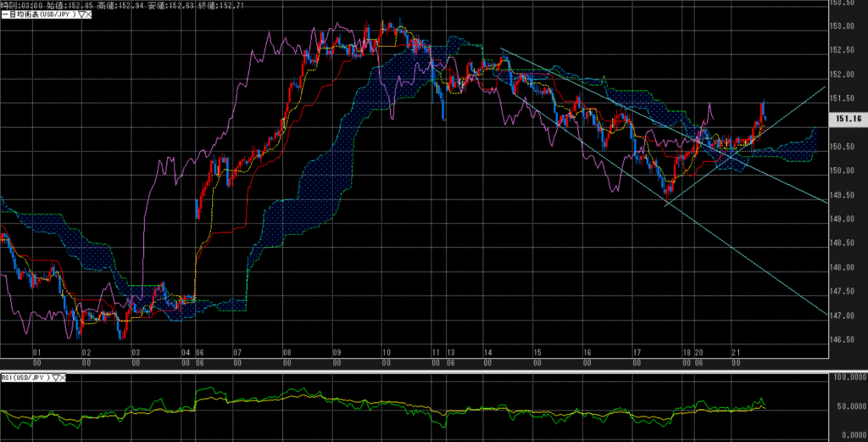Click the 147.00 level on price axis
Image resolution: width=868 pixels, height=442 pixels.
click(844, 316)
